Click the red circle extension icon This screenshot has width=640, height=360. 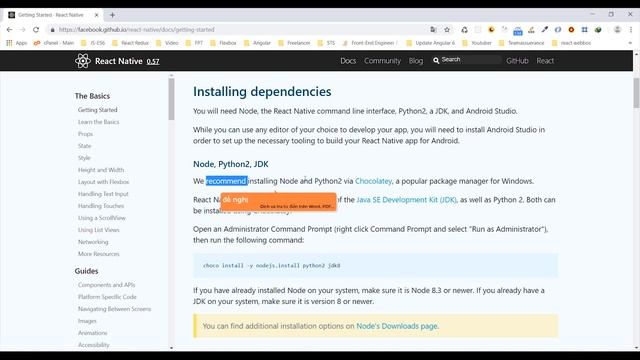[x=571, y=30]
